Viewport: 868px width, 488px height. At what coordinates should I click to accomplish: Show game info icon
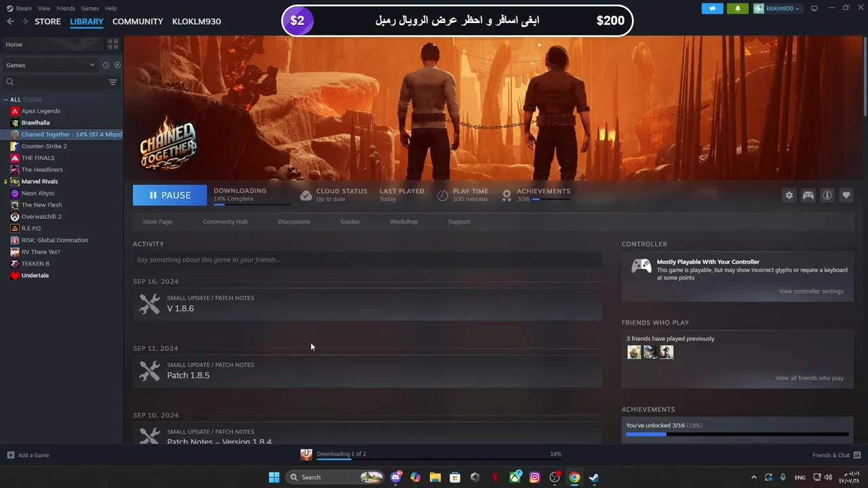point(827,195)
